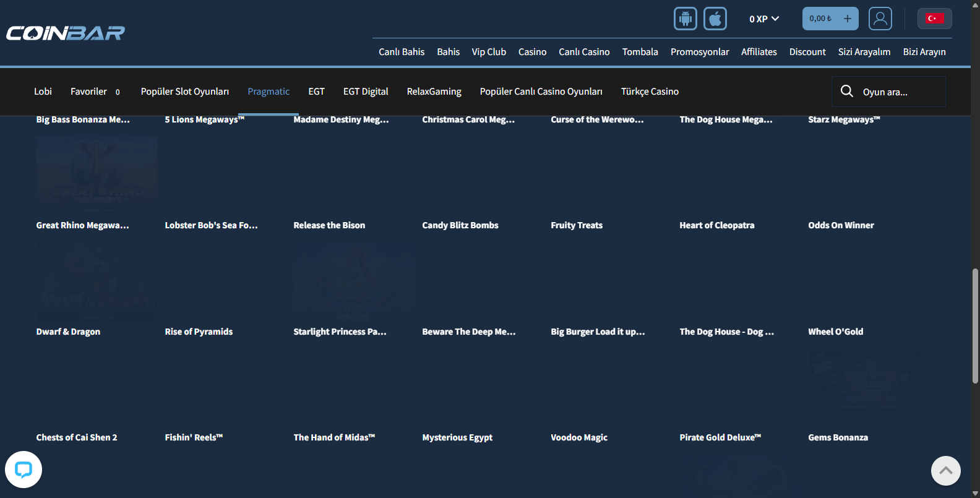This screenshot has width=980, height=498.
Task: Select Popüler Canlı Casino Oyunları tab
Action: pos(541,92)
